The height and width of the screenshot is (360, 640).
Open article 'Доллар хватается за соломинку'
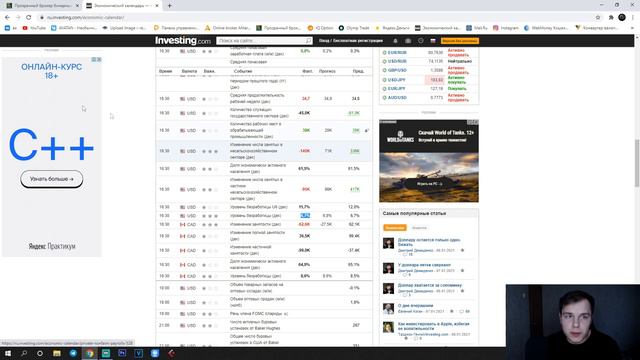click(430, 285)
